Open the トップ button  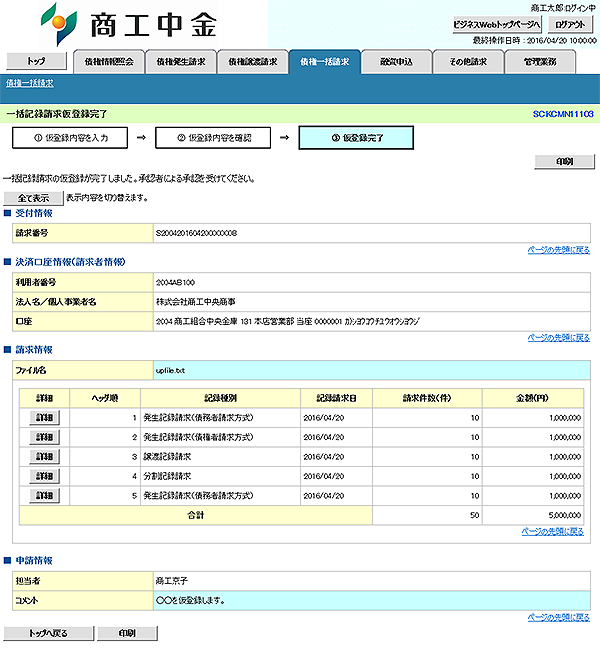[36, 61]
